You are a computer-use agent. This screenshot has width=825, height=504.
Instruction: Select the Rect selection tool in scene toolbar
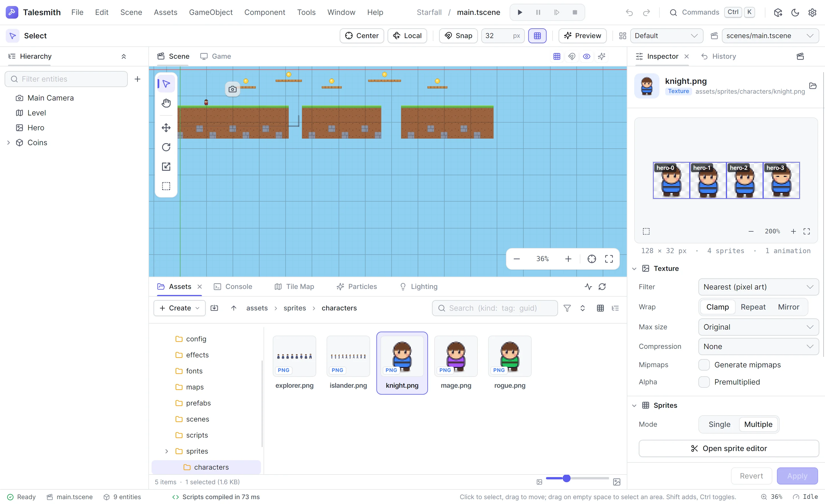[166, 186]
